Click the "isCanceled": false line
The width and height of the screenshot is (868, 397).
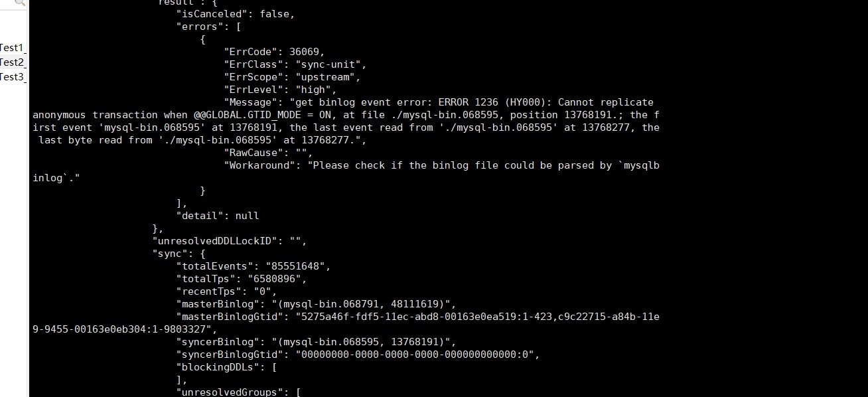click(x=235, y=14)
